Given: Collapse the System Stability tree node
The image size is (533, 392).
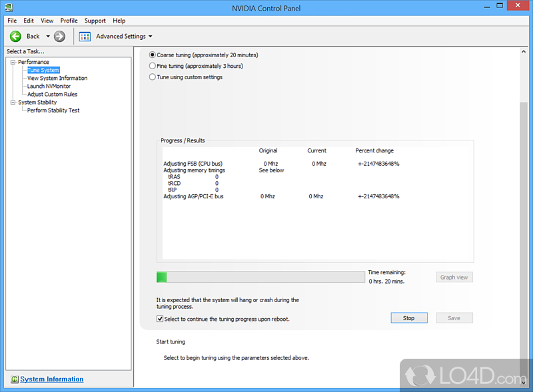Looking at the screenshot, I should click(13, 102).
